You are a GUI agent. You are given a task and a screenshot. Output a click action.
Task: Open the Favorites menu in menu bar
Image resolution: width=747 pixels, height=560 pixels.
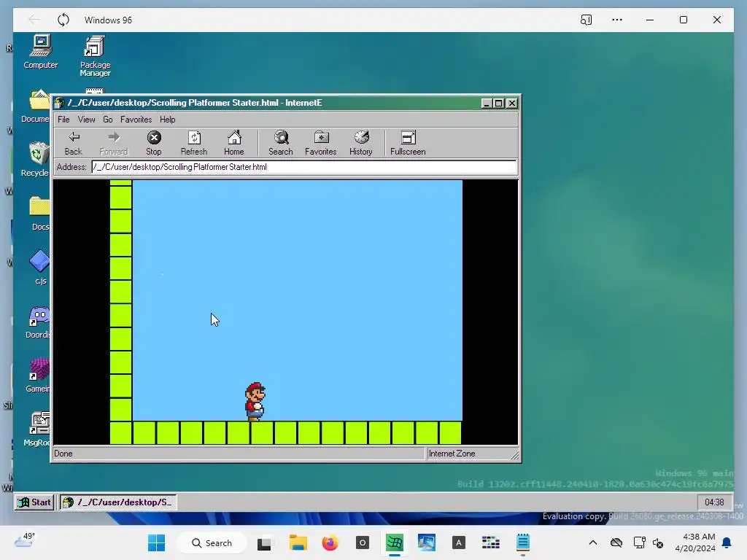pyautogui.click(x=136, y=120)
